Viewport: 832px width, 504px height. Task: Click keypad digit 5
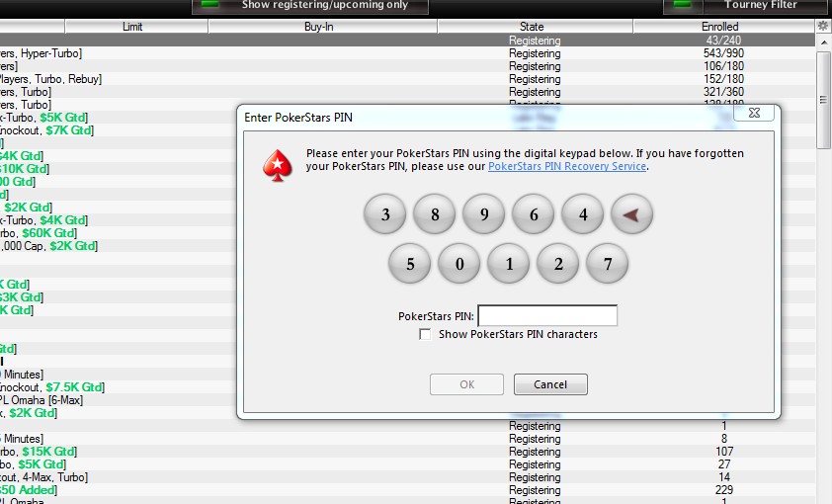click(410, 264)
